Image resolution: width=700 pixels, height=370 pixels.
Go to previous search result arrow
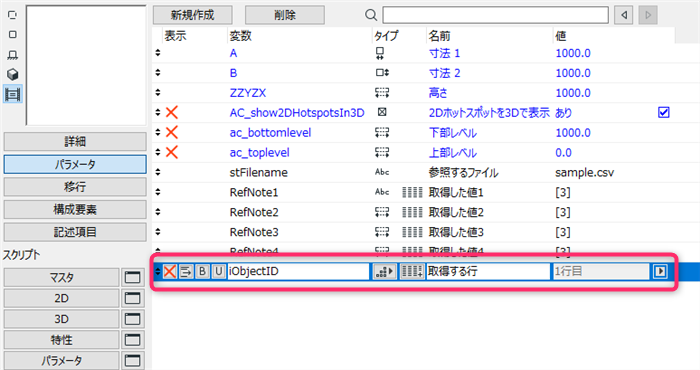click(623, 15)
